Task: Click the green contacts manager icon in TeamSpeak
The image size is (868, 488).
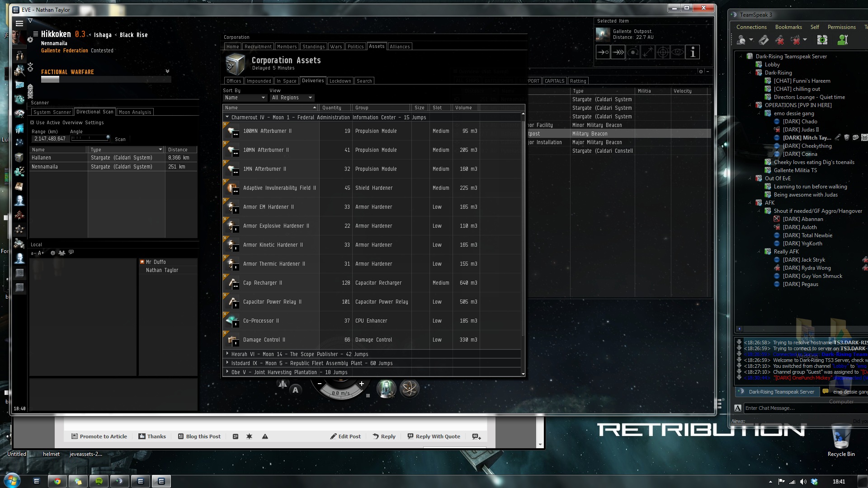Action: pos(842,40)
